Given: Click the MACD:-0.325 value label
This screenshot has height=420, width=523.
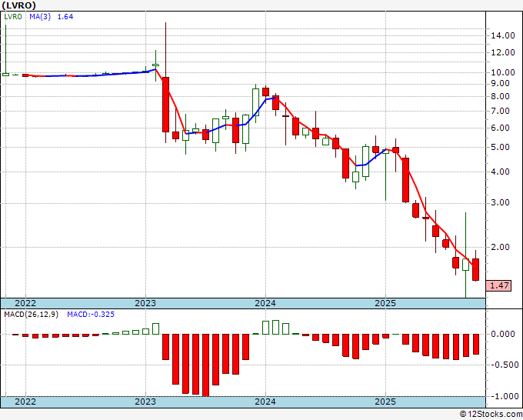Looking at the screenshot, I should click(91, 315).
